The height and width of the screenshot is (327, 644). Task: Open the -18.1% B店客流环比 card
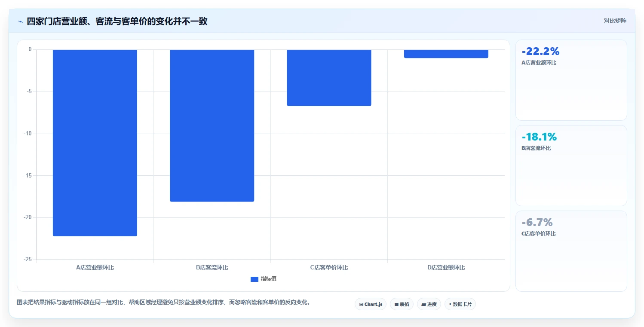pyautogui.click(x=571, y=165)
